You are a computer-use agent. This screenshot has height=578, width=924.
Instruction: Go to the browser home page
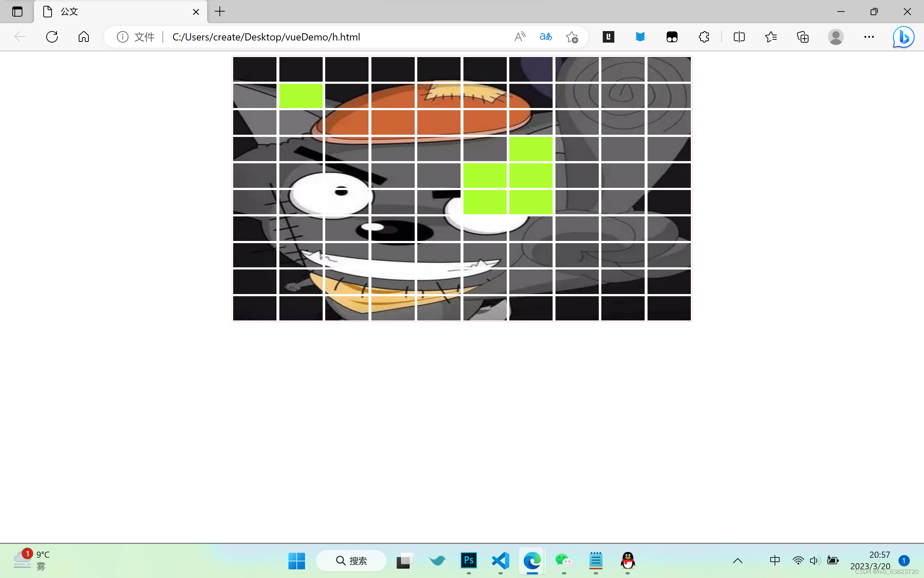(84, 37)
